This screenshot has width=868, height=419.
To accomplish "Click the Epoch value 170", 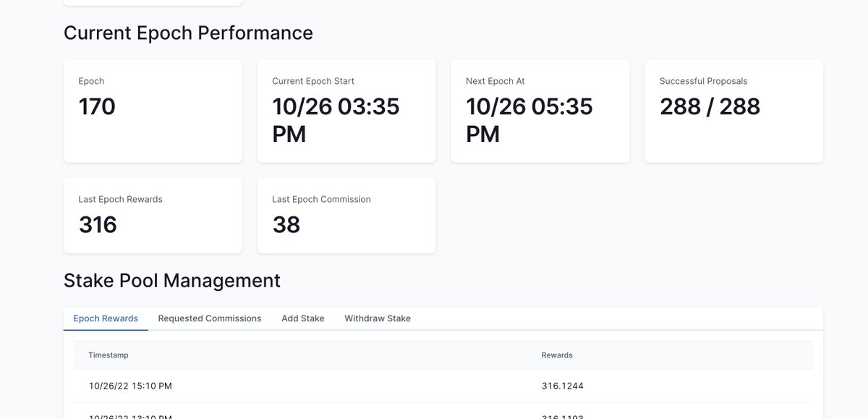I will (97, 107).
